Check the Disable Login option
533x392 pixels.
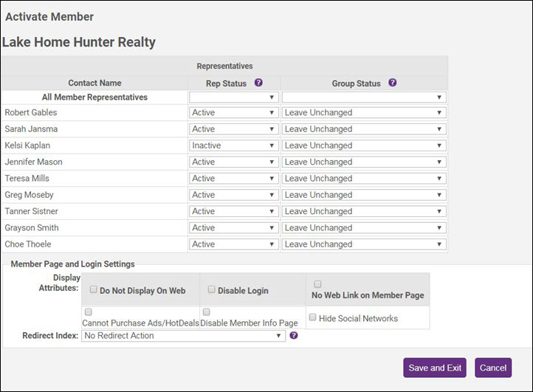click(211, 290)
